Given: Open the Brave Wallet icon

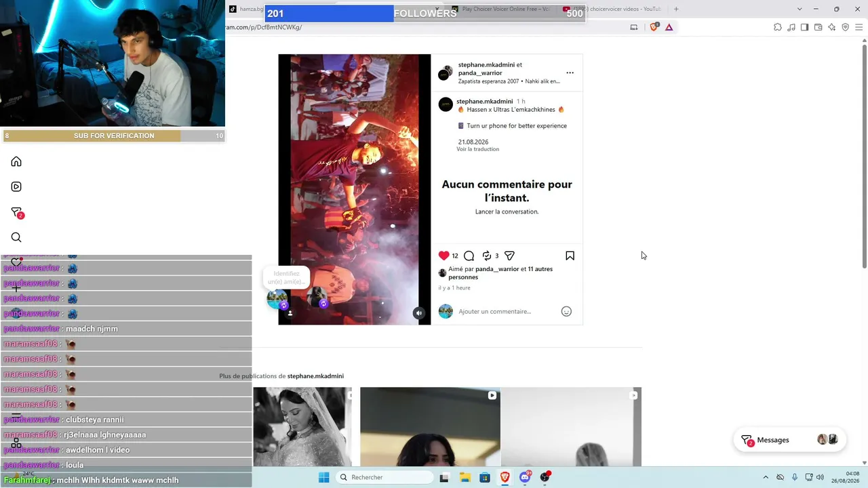Looking at the screenshot, I should pos(818,27).
